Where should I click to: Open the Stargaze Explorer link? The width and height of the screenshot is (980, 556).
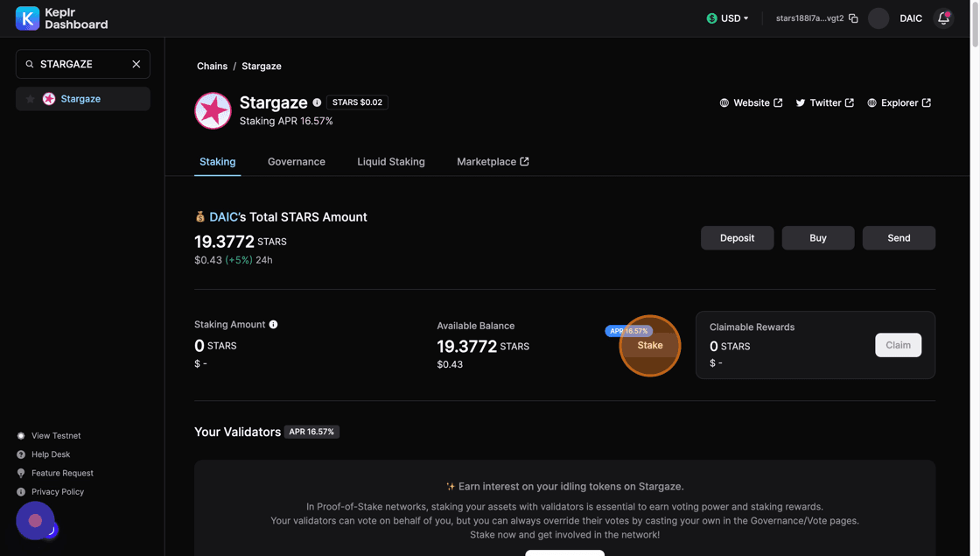point(899,103)
